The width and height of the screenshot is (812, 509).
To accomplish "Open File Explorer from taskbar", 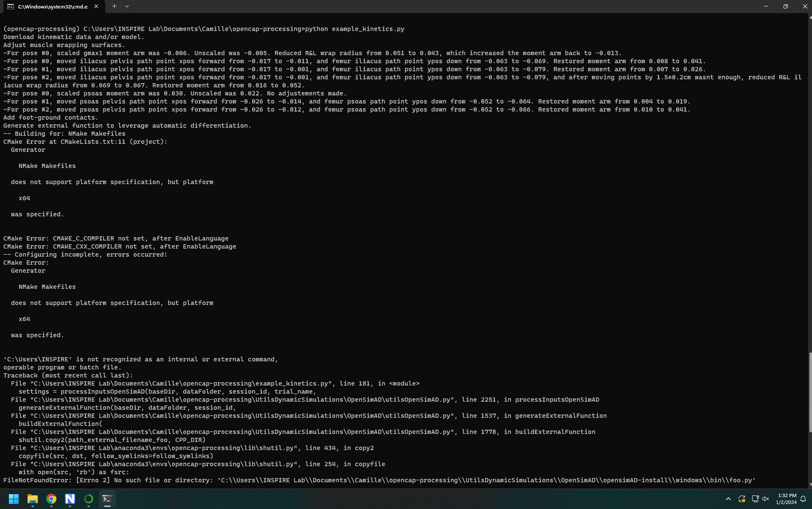I will point(33,499).
